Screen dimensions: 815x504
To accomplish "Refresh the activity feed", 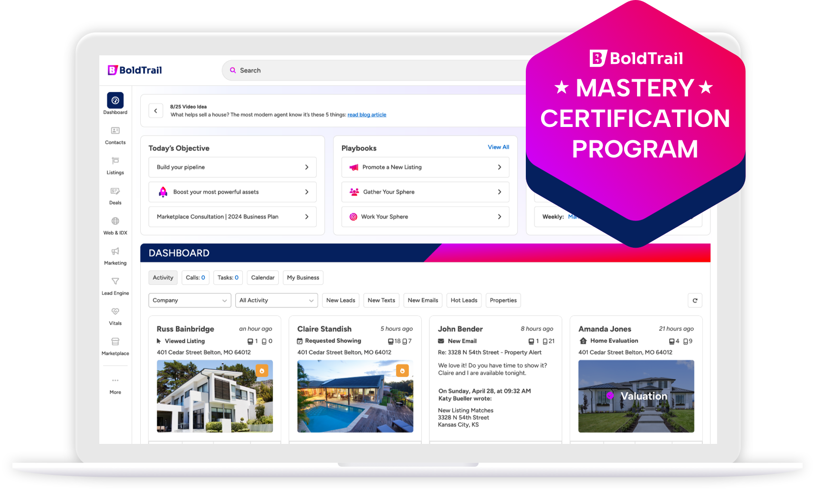I will 695,300.
